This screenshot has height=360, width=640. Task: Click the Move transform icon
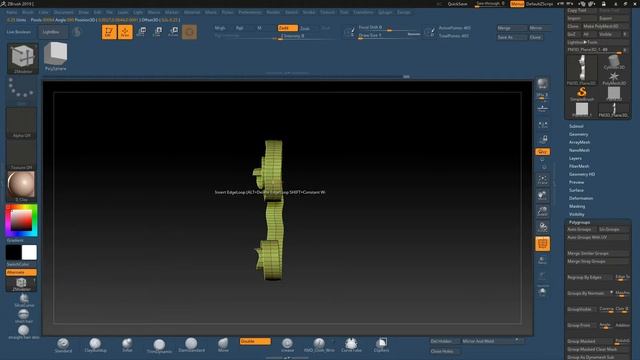click(142, 32)
